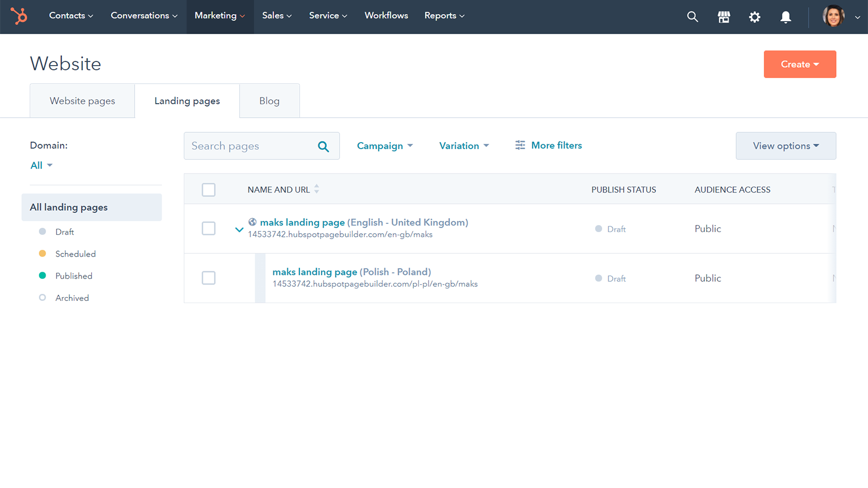Tick the select-all checkbox in table header
The image size is (868, 488).
pyautogui.click(x=208, y=190)
